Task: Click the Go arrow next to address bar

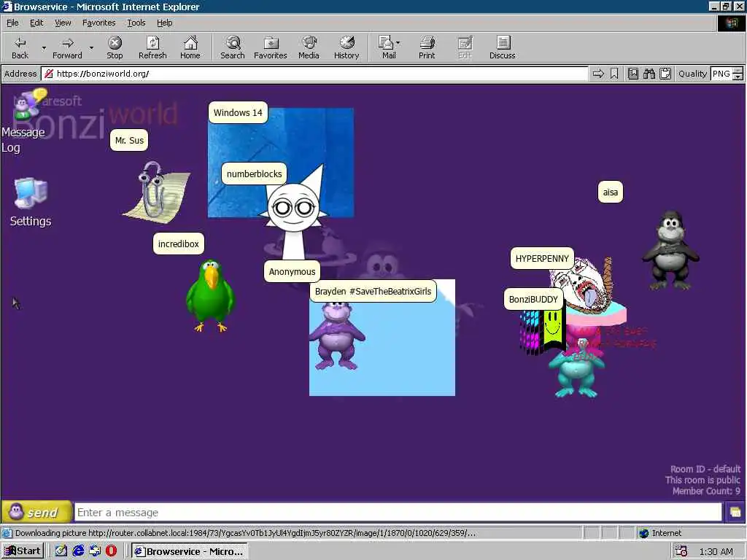Action: pyautogui.click(x=598, y=74)
